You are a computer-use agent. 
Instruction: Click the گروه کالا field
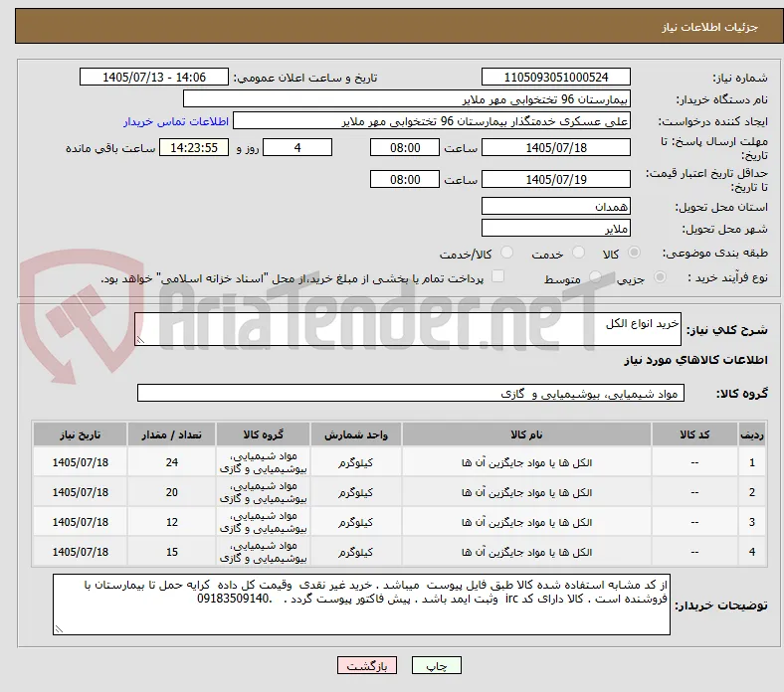point(411,393)
